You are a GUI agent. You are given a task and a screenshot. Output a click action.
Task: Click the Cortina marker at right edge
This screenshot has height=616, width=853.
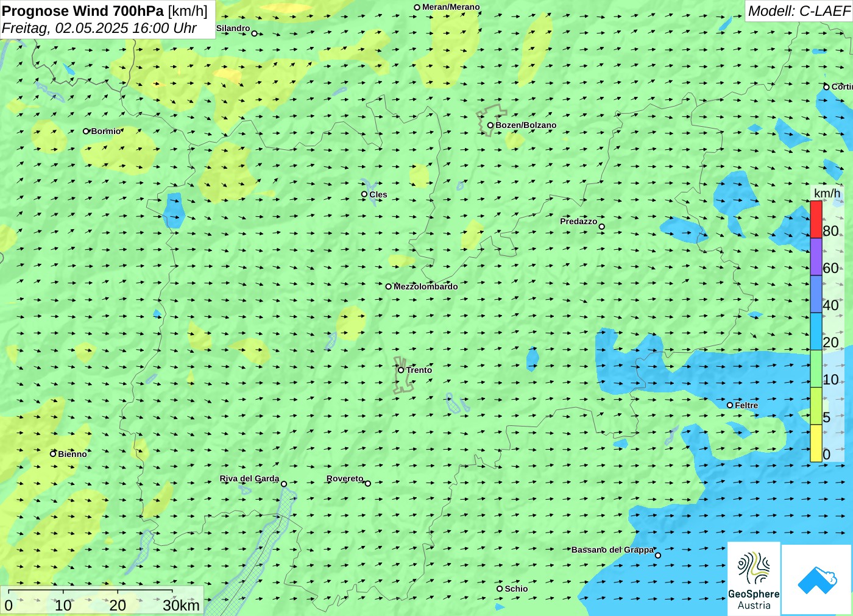coord(826,87)
